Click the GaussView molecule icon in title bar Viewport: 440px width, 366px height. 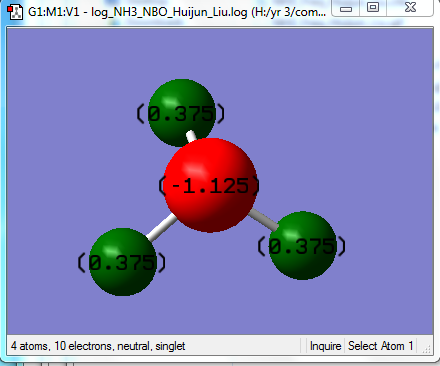[15, 12]
